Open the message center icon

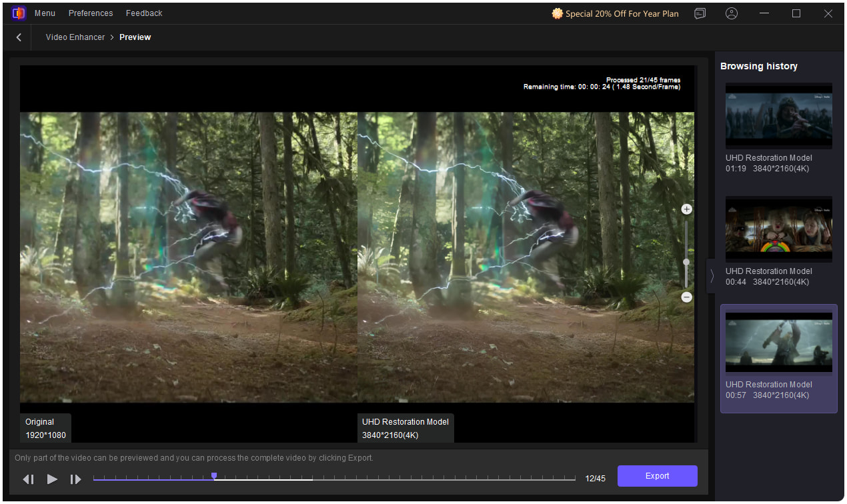click(700, 13)
